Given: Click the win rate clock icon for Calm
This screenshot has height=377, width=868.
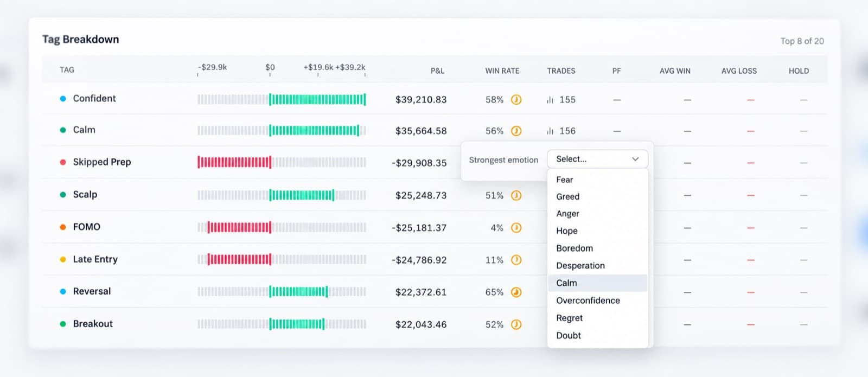Looking at the screenshot, I should [x=516, y=131].
